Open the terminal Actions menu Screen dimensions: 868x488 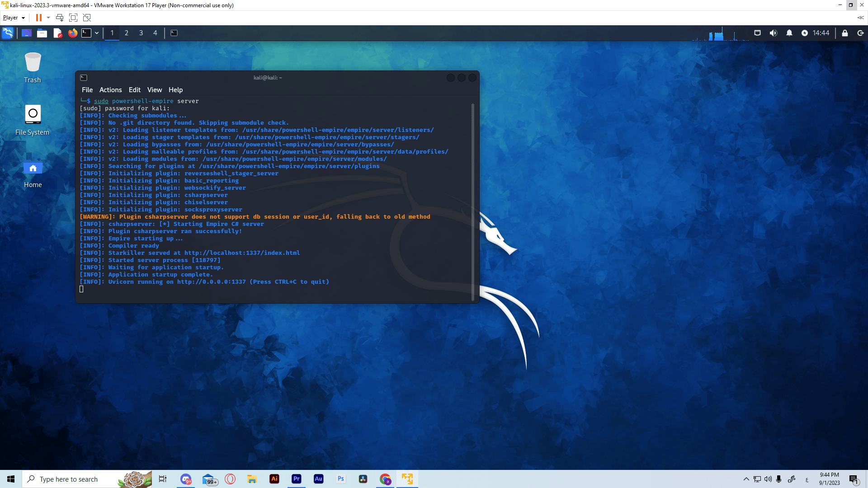coord(110,90)
